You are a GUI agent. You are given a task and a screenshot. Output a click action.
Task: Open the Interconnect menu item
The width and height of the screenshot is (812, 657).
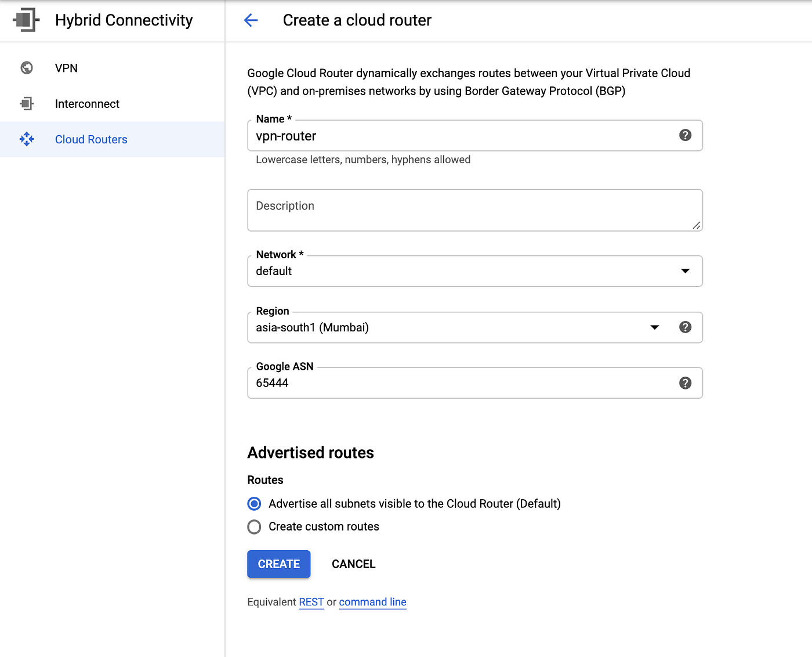[87, 103]
